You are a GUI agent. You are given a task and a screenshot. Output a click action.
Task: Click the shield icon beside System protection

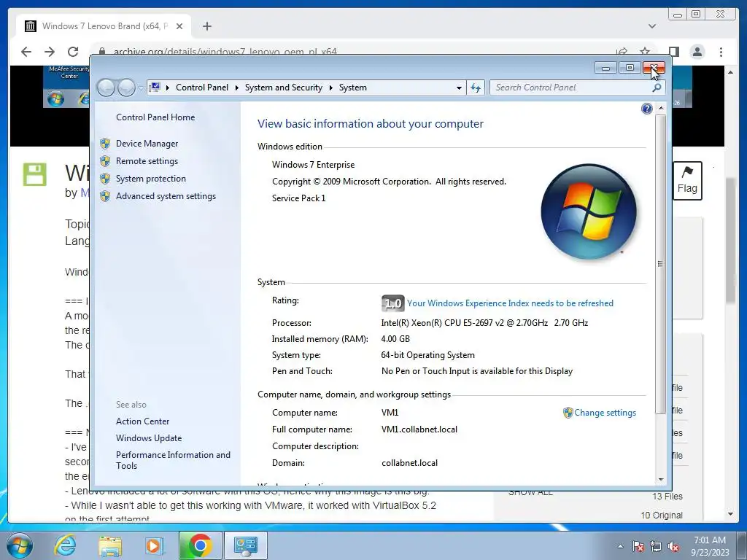tap(105, 179)
